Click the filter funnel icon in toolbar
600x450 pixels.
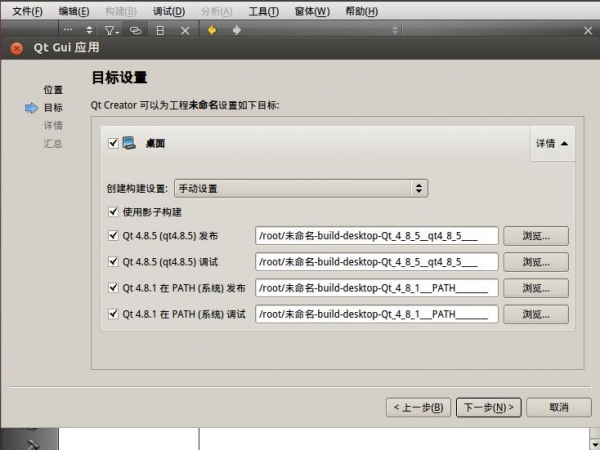(x=111, y=30)
